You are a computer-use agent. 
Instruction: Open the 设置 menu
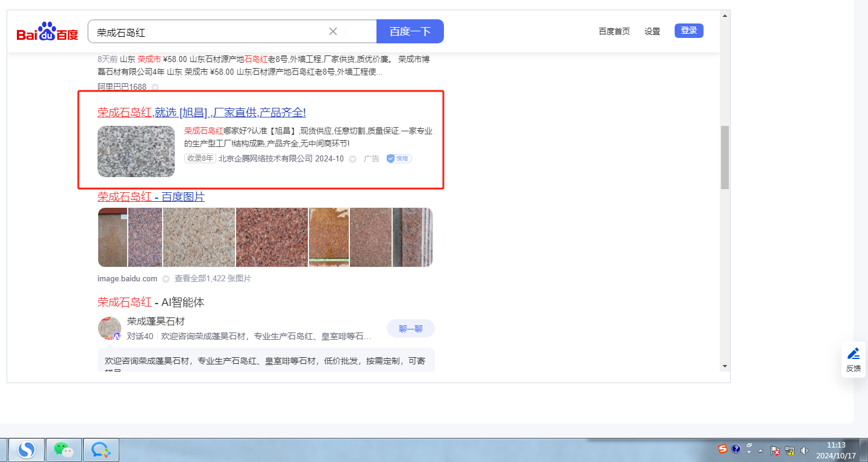click(x=652, y=31)
